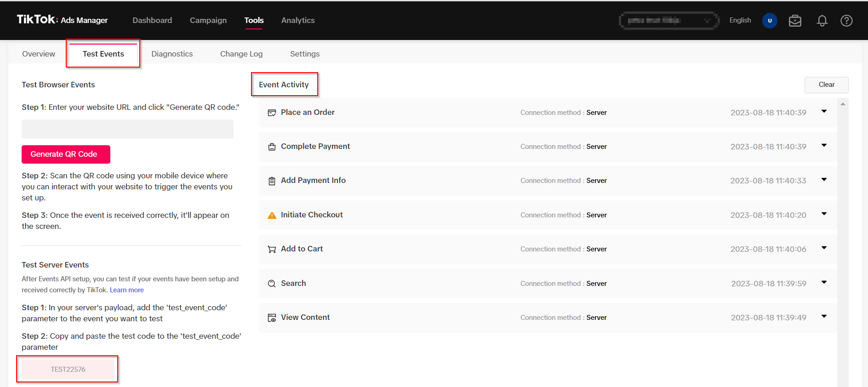This screenshot has width=868, height=387.
Task: Click the user avatar icon
Action: pos(770,21)
